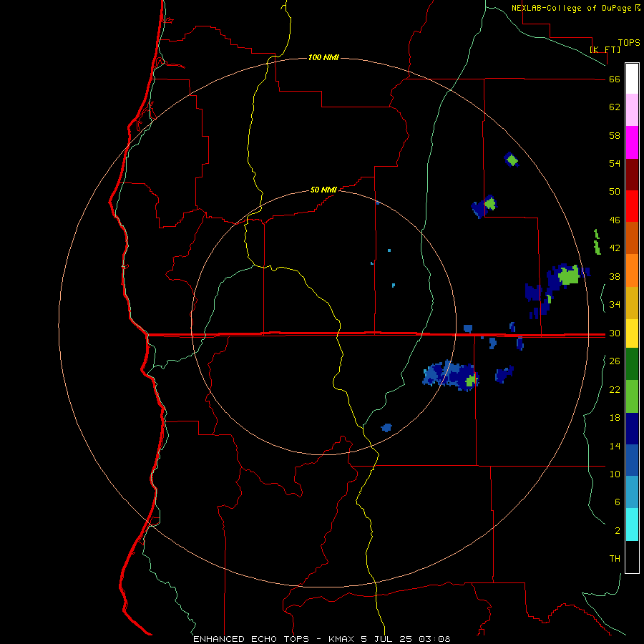Viewport: 644px width, 644px height.
Task: Click the 46 value on the legend
Action: pyautogui.click(x=615, y=220)
